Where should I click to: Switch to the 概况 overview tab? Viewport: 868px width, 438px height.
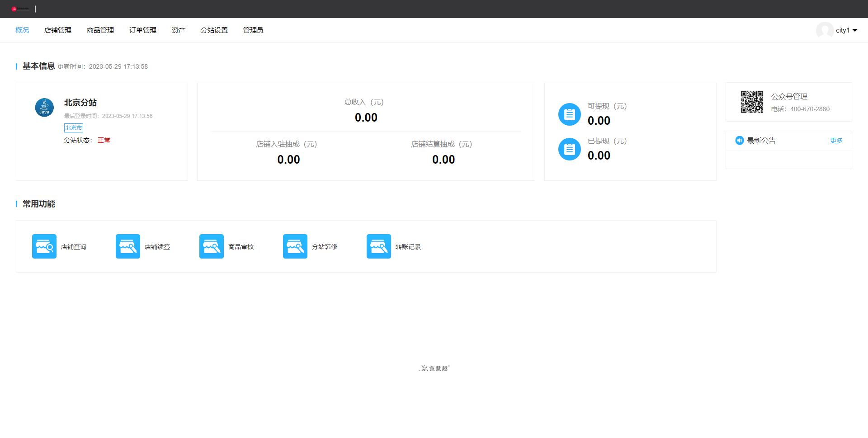coord(22,30)
